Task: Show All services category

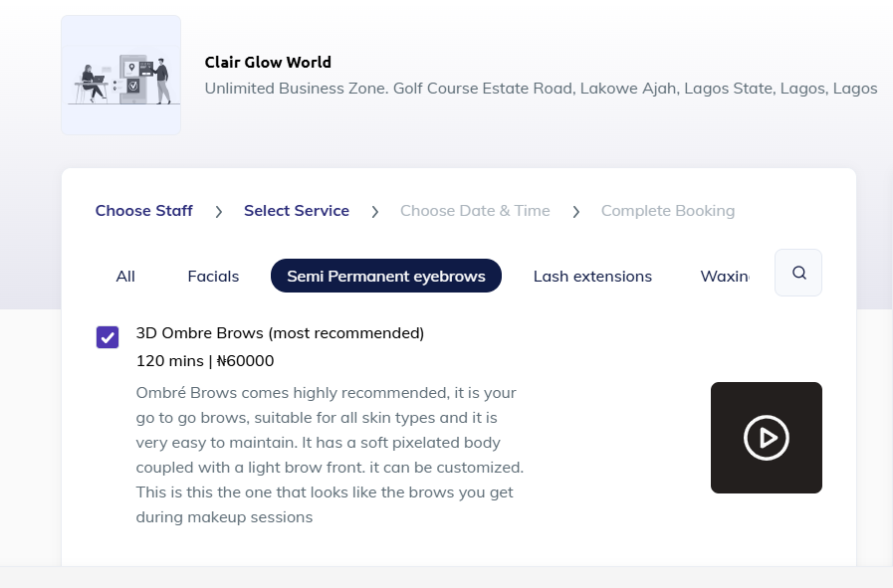Action: (125, 276)
